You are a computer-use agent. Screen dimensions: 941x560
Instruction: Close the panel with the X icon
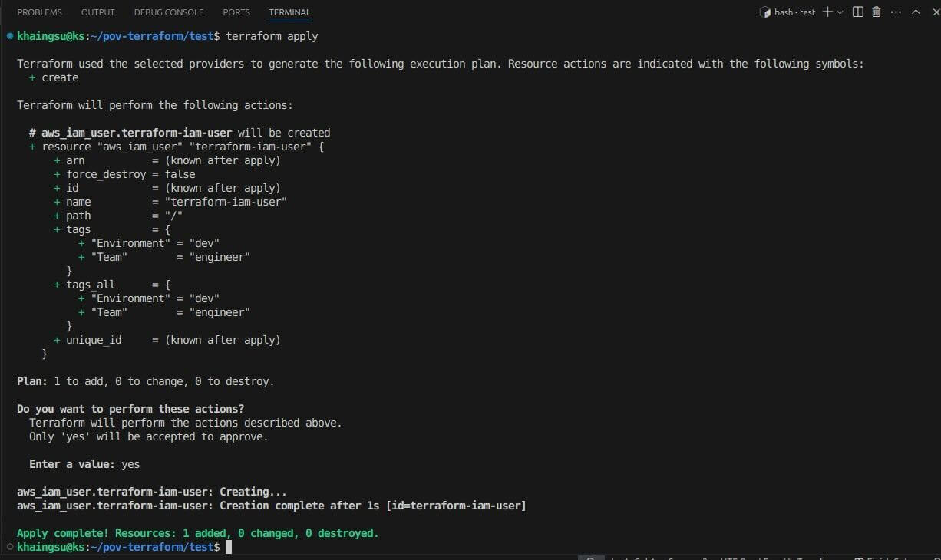[934, 12]
